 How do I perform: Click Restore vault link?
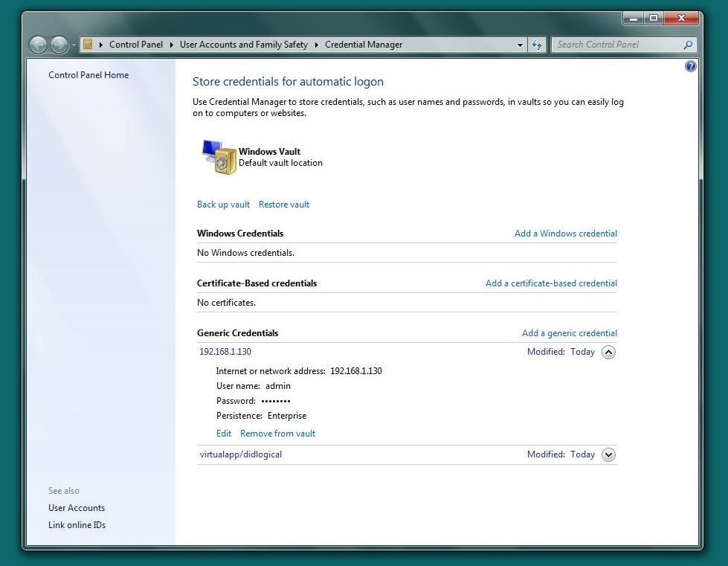click(x=283, y=205)
